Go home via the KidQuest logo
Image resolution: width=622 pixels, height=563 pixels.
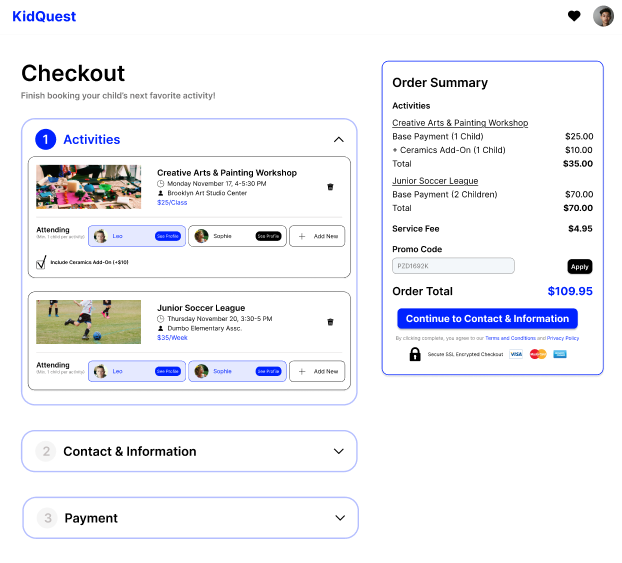(44, 16)
